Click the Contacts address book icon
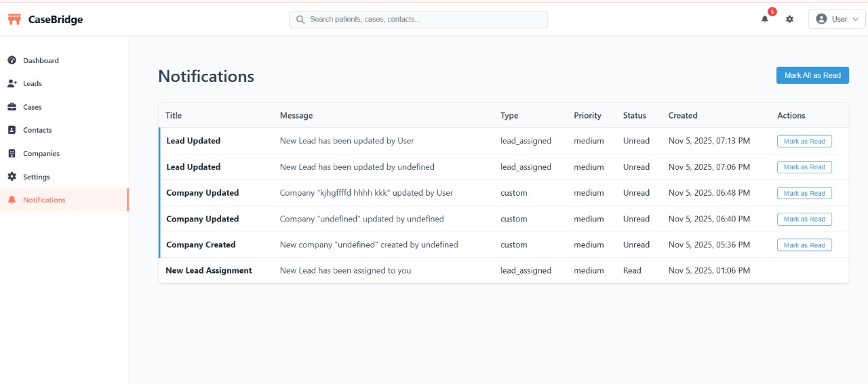This screenshot has width=868, height=384. [12, 130]
